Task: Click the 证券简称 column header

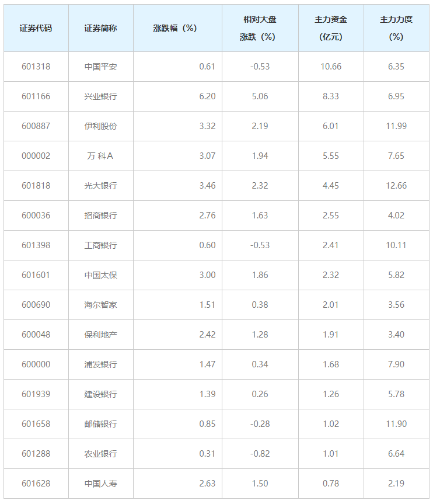Action: coord(100,28)
